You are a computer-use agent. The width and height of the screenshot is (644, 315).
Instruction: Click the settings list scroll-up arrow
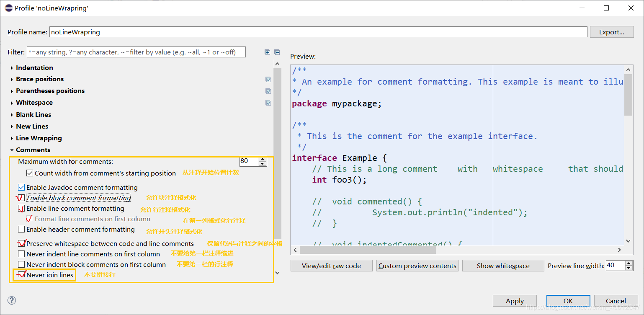pos(277,64)
